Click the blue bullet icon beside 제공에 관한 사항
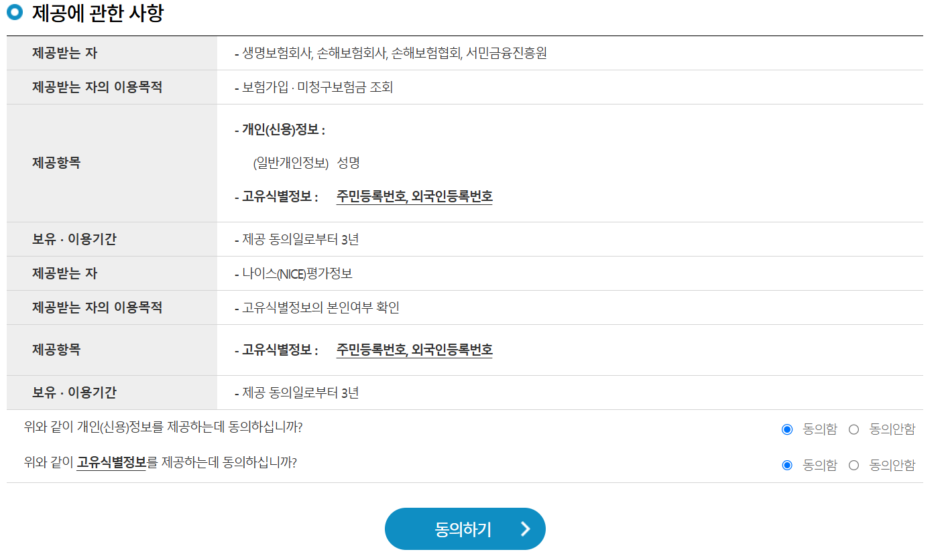The image size is (944, 560). pyautogui.click(x=14, y=12)
